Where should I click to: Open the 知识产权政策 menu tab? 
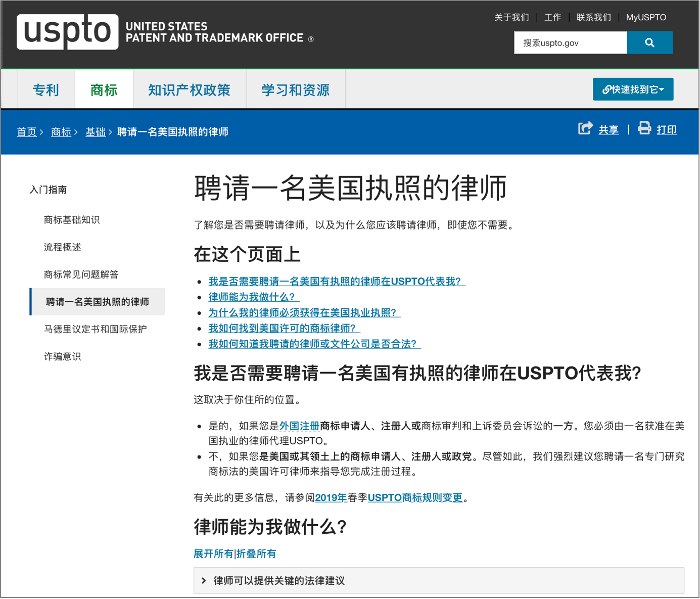190,90
